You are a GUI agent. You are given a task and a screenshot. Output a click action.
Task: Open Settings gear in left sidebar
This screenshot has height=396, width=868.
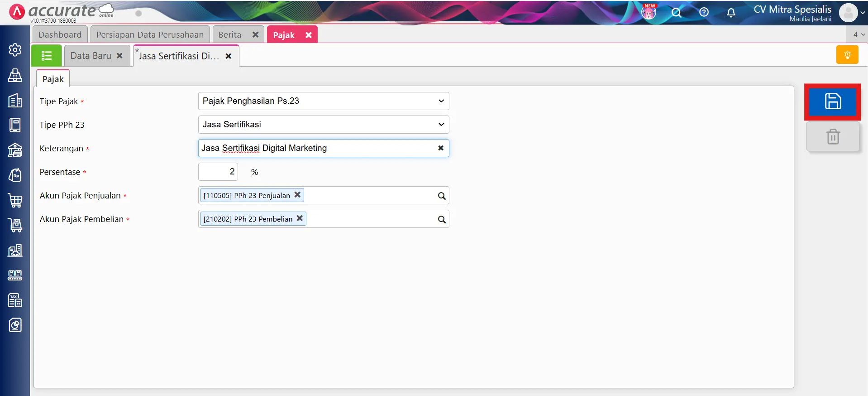tap(15, 50)
